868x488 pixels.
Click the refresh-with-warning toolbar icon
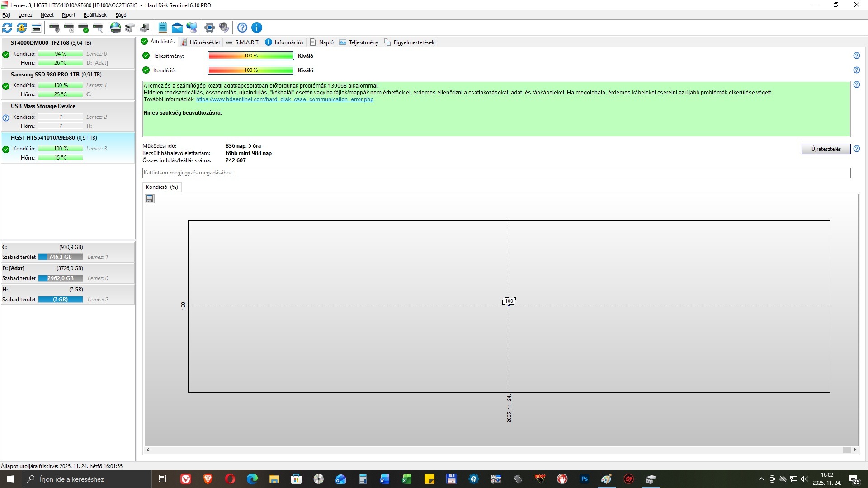pyautogui.click(x=22, y=28)
